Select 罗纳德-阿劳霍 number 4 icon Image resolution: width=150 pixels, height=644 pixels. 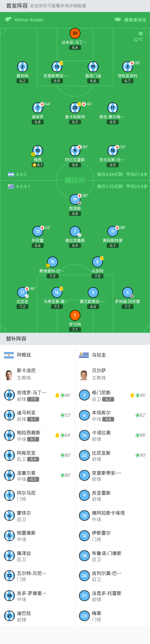tap(127, 292)
